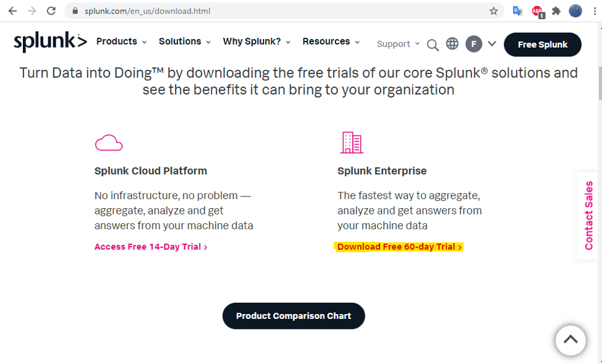Expand the Solutions dropdown menu
Viewport: 602px width, 364px height.
(185, 41)
